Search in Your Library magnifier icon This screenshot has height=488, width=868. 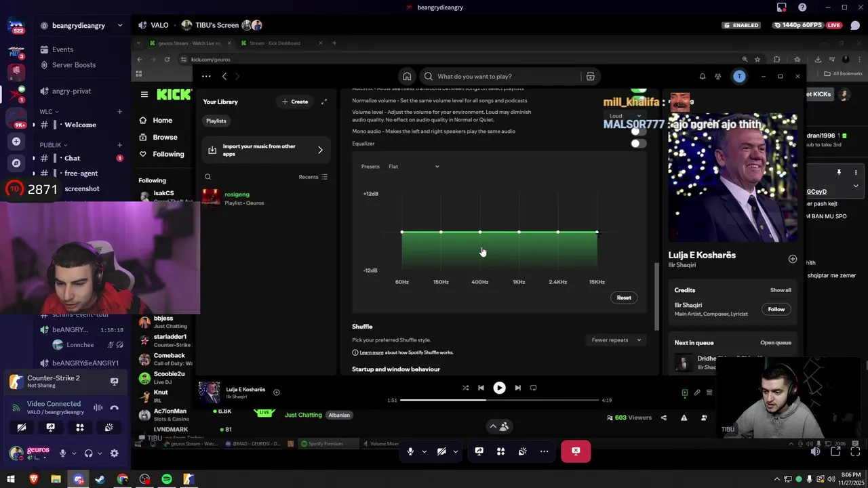pyautogui.click(x=208, y=177)
